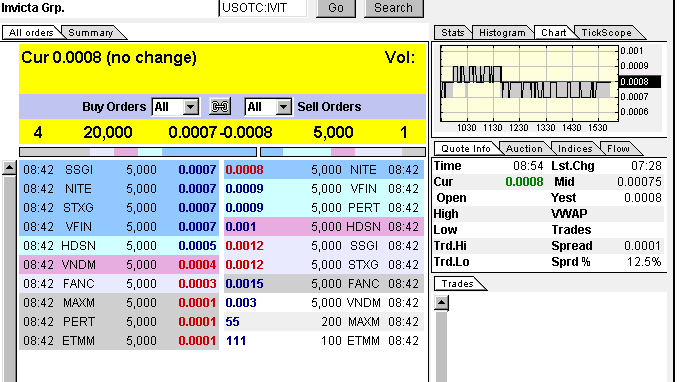Viewport: 687px width, 382px height.
Task: Select the All orders tab
Action: tap(31, 33)
